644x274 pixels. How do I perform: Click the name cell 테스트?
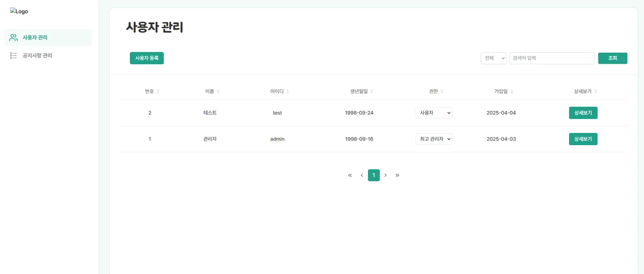point(210,113)
